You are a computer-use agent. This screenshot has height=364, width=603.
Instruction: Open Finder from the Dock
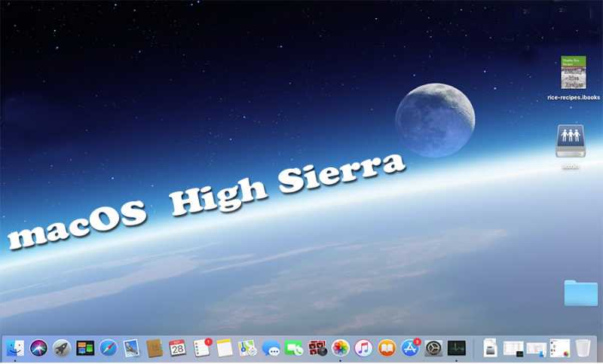[15, 348]
